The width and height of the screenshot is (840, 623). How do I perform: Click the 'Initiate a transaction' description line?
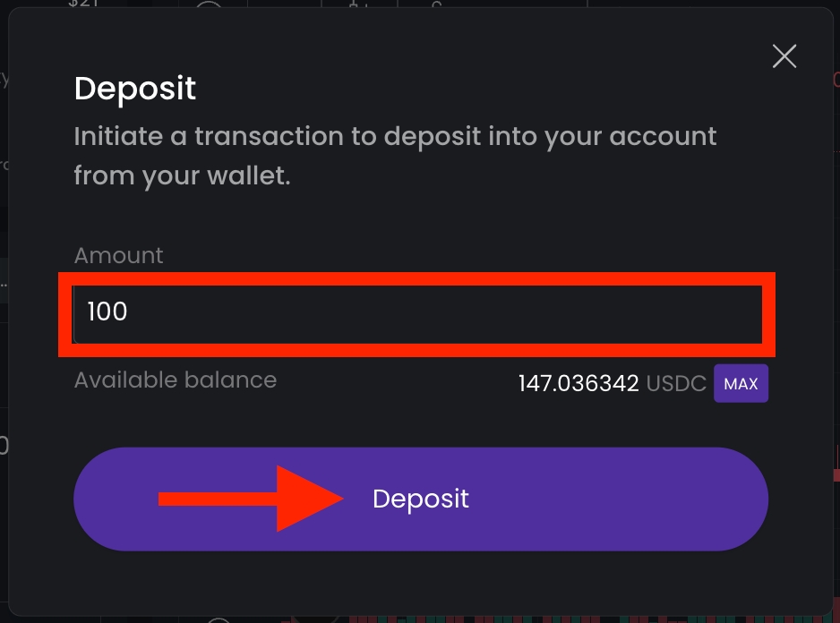(395, 137)
